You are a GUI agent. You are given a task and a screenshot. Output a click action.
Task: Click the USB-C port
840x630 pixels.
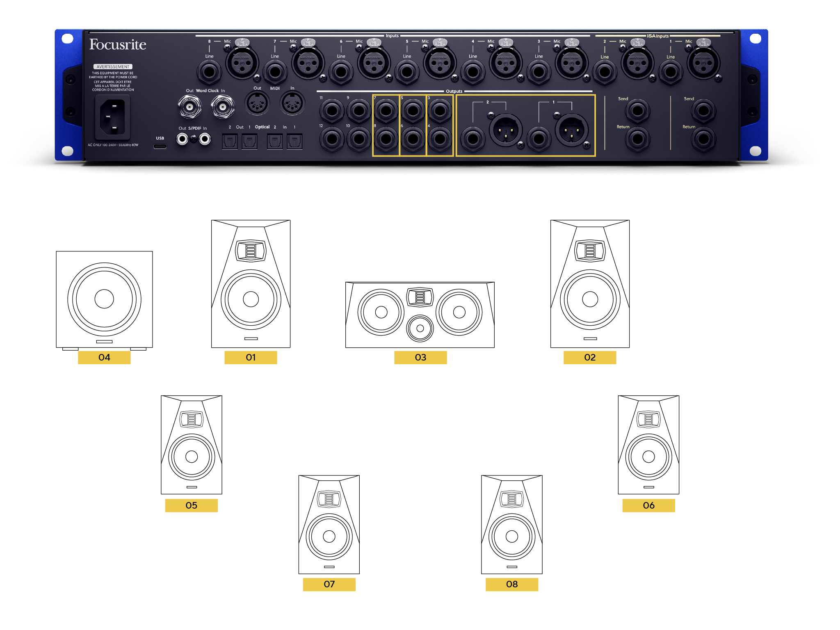[160, 146]
